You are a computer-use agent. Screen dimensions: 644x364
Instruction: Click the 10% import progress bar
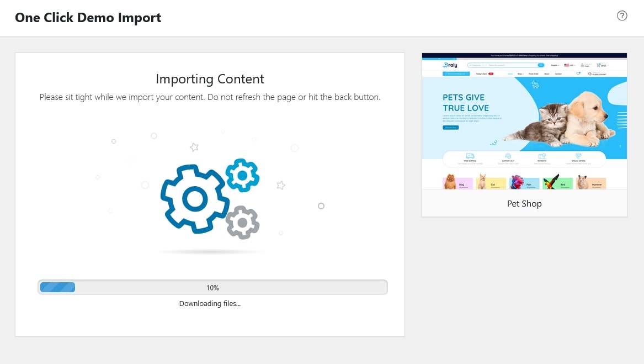[212, 287]
